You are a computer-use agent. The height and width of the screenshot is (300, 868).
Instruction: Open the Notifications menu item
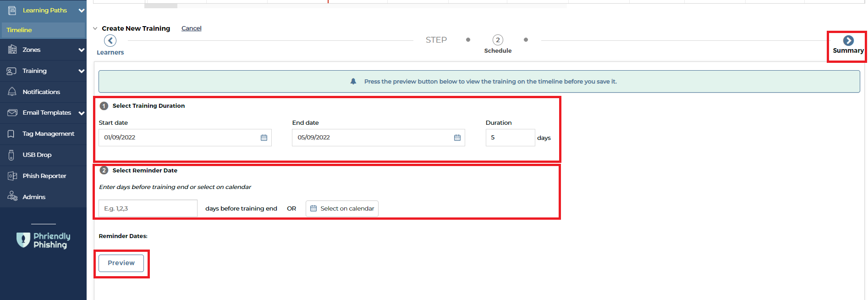(43, 92)
